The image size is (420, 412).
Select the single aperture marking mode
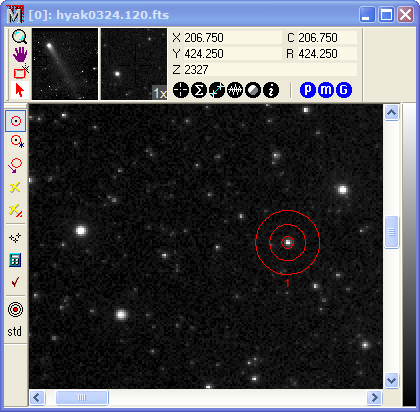(16, 121)
